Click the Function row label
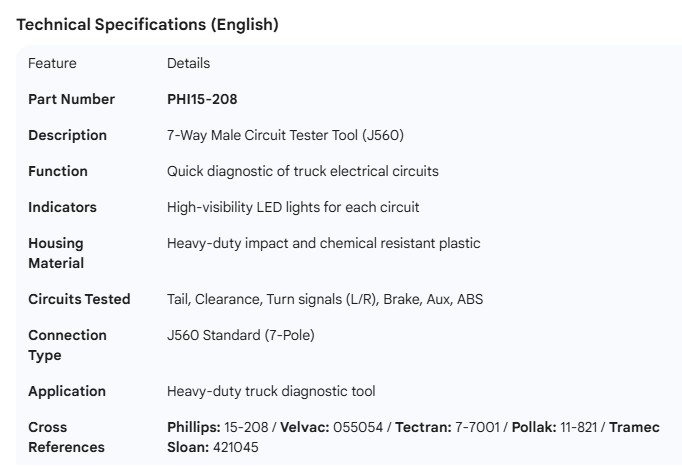The height and width of the screenshot is (466, 682). (x=58, y=171)
